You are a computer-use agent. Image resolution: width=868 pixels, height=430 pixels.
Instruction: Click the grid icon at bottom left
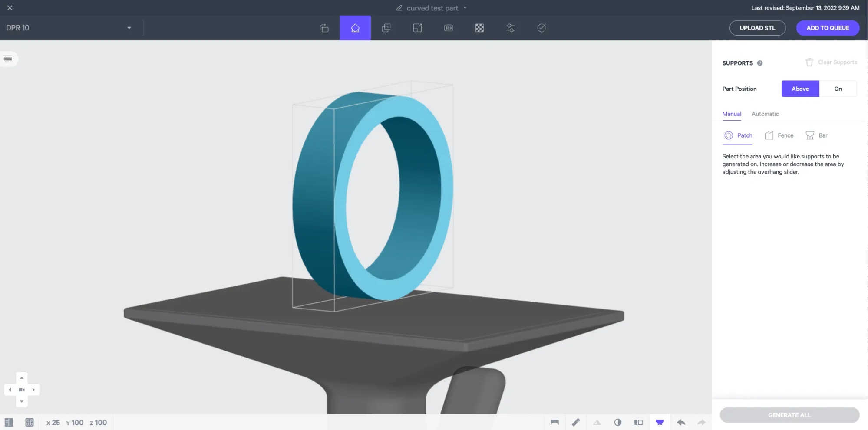tap(30, 422)
